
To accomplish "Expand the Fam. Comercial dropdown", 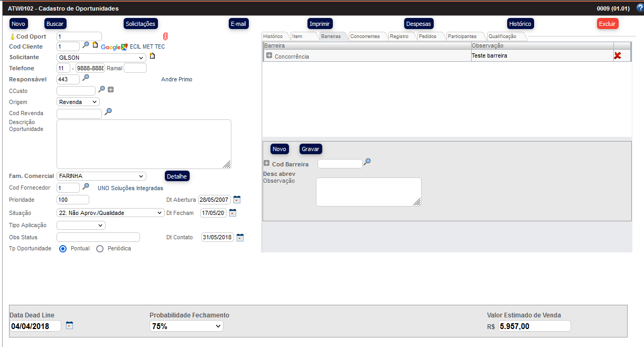I will [101, 176].
